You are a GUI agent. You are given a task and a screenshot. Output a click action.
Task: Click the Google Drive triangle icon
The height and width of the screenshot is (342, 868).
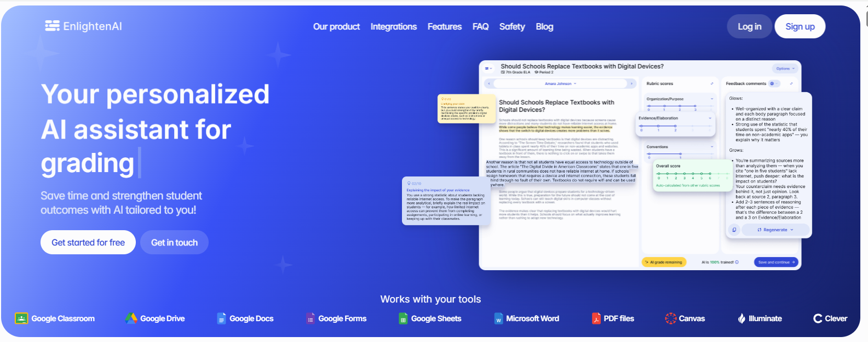[131, 318]
